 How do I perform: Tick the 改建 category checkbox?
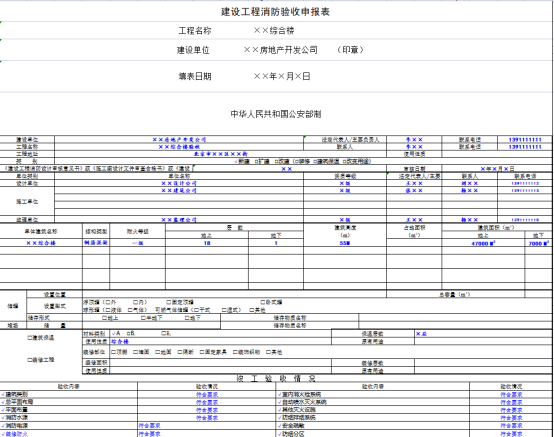(277, 161)
